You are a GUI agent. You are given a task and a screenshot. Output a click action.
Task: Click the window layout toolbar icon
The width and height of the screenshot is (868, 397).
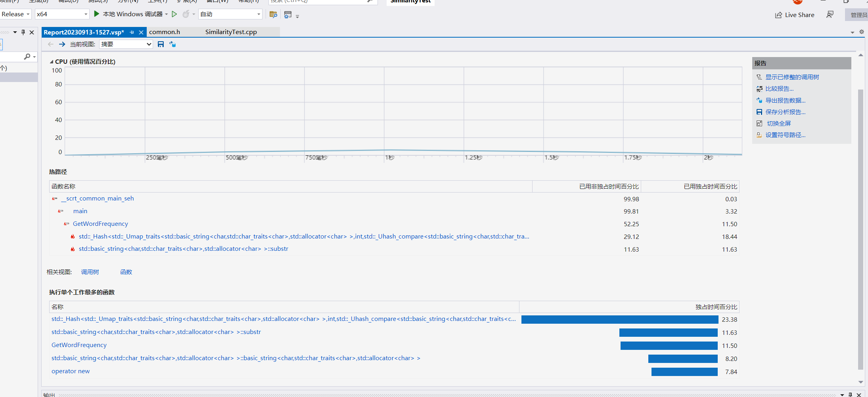pos(288,14)
